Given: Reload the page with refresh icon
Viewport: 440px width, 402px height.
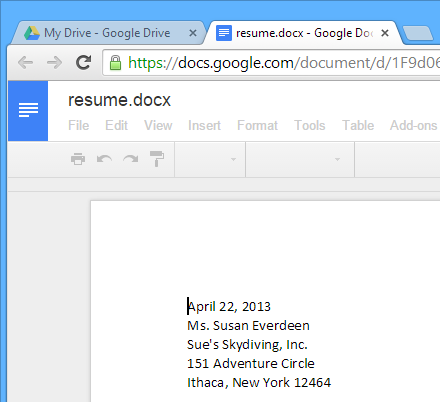Looking at the screenshot, I should click(83, 62).
